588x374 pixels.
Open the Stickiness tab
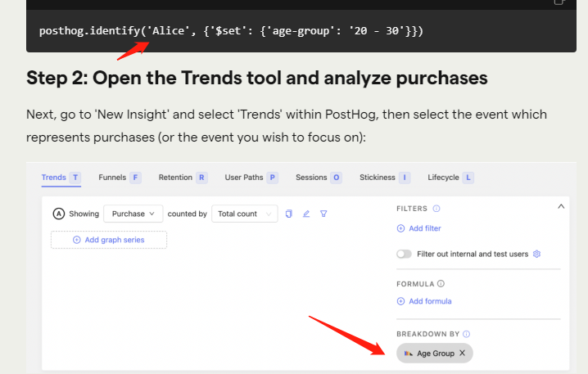[385, 178]
